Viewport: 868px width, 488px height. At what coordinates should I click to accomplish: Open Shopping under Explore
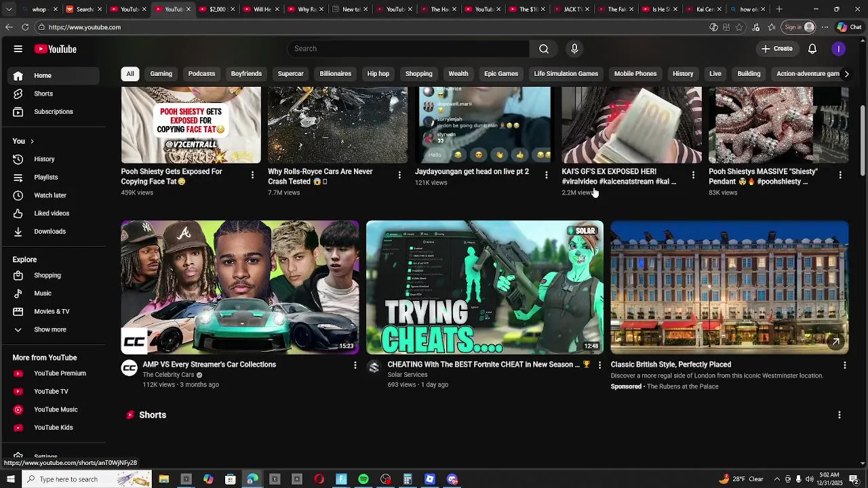click(53, 276)
